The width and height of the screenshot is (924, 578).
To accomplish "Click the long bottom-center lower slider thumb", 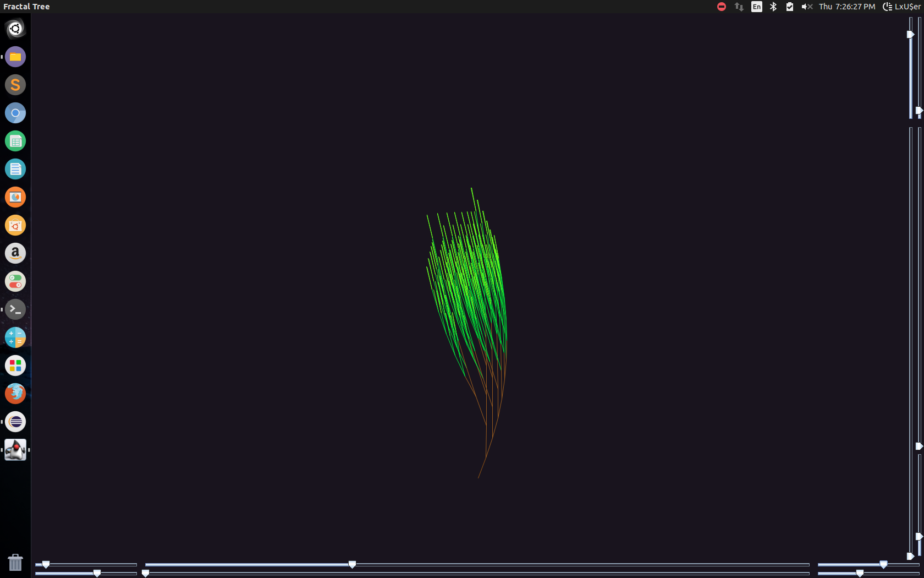I will point(145,573).
